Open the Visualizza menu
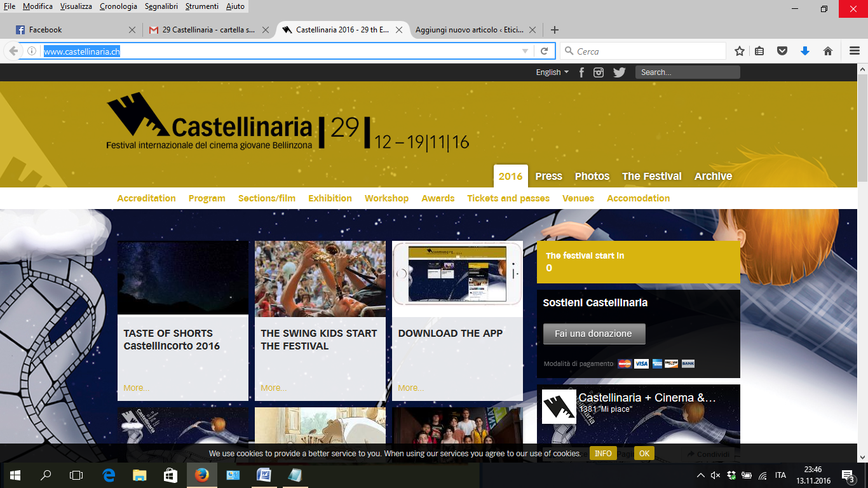This screenshot has height=488, width=868. (x=76, y=6)
